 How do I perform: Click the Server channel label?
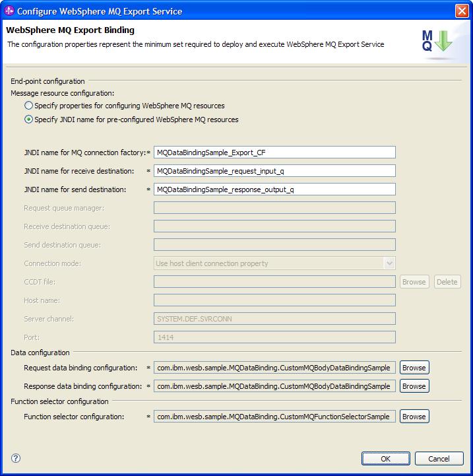(49, 319)
